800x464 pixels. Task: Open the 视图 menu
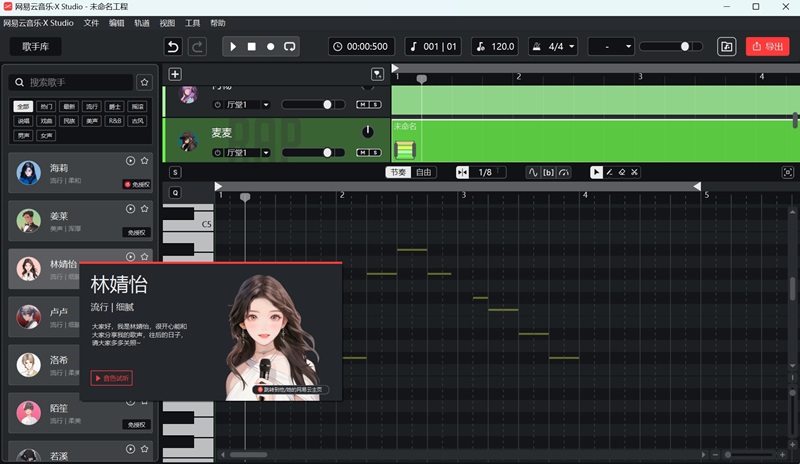167,23
